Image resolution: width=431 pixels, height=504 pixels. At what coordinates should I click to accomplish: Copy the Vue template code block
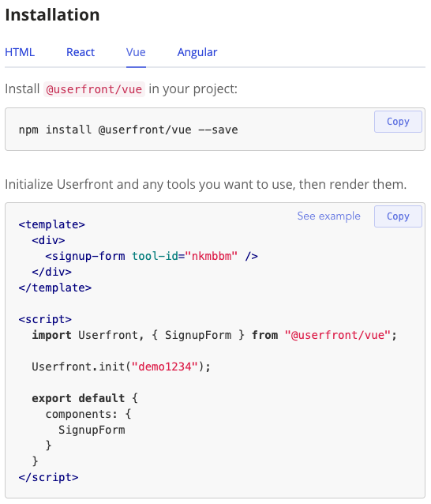click(x=398, y=216)
